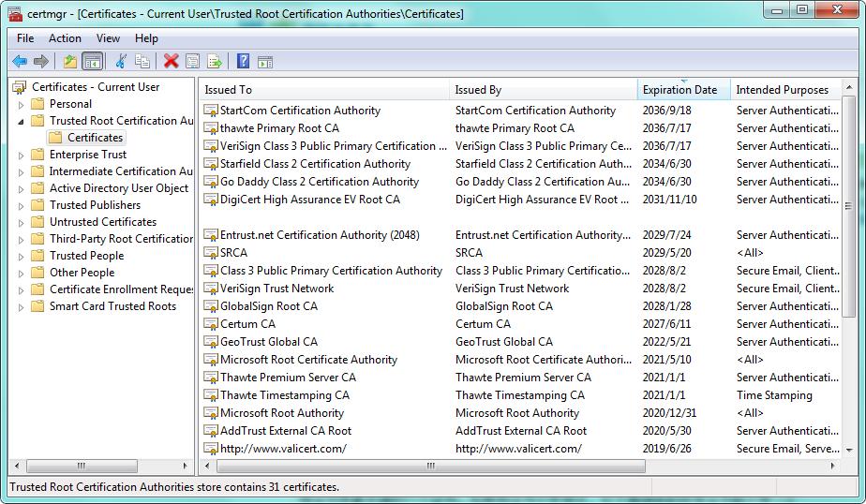Toggle Show/Hide Console Tree button

point(92,62)
